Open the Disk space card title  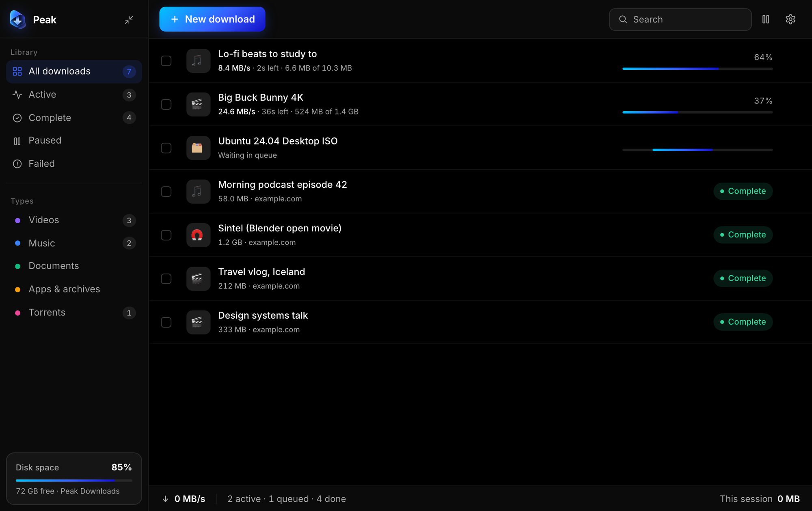click(37, 468)
